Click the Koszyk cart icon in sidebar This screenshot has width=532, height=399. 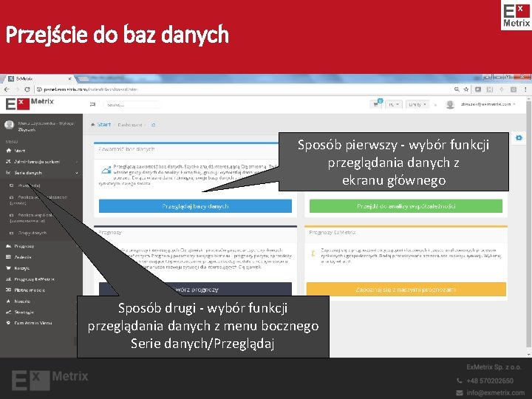(9, 268)
